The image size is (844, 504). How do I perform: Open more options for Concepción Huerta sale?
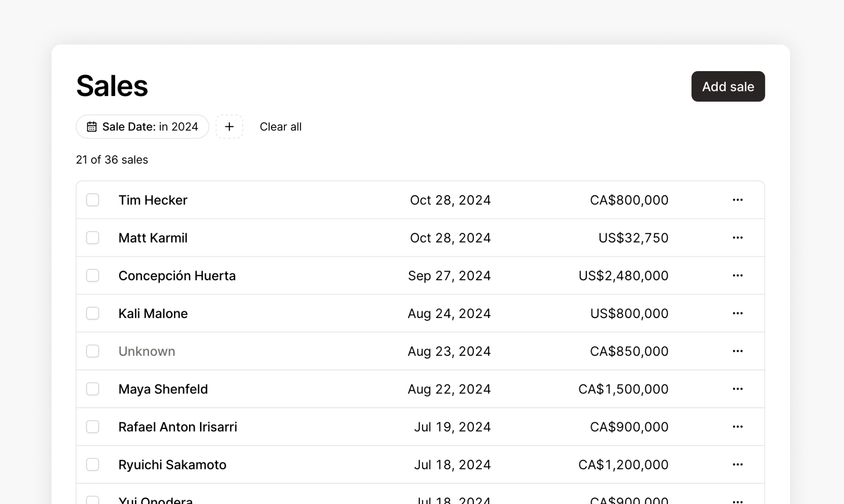737,275
